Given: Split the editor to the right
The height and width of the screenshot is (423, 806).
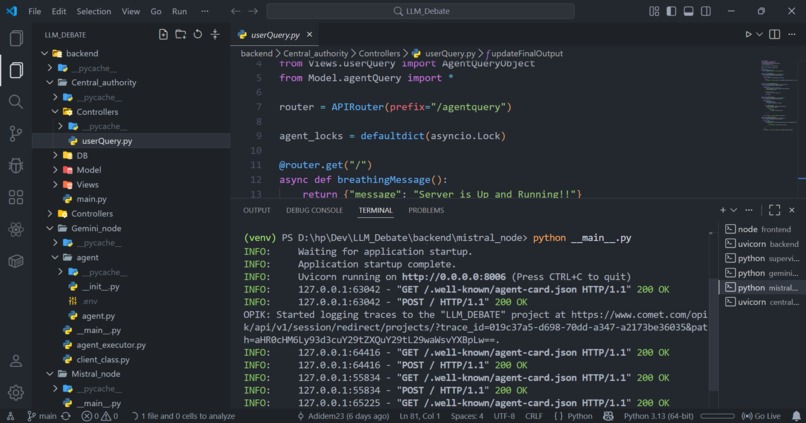Looking at the screenshot, I should point(775,34).
